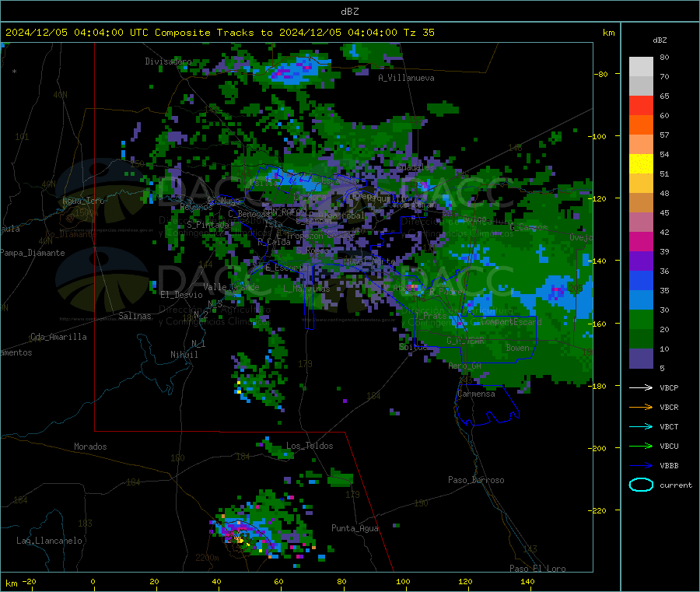Click the Pampa_Diamante map label
Image resolution: width=700 pixels, height=592 pixels.
coord(33,253)
